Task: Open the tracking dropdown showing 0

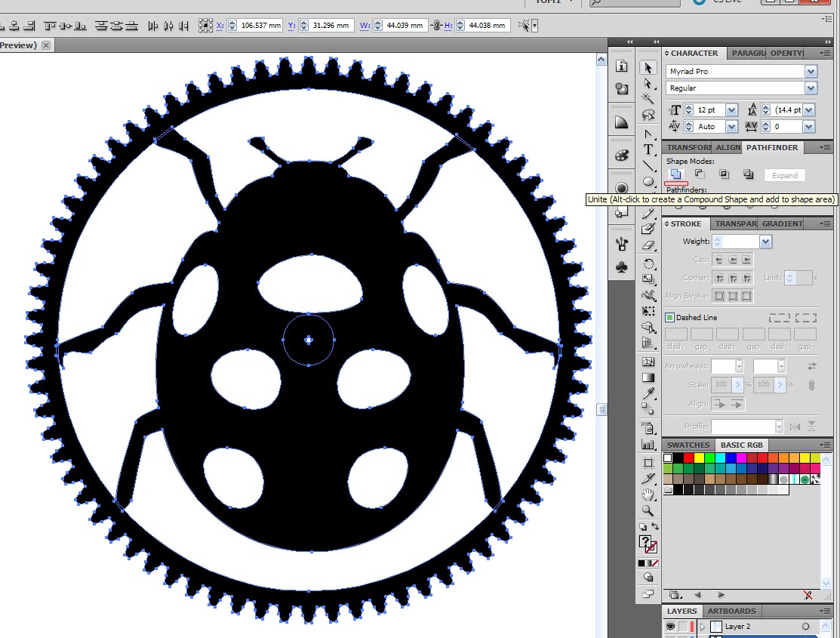Action: click(x=809, y=127)
